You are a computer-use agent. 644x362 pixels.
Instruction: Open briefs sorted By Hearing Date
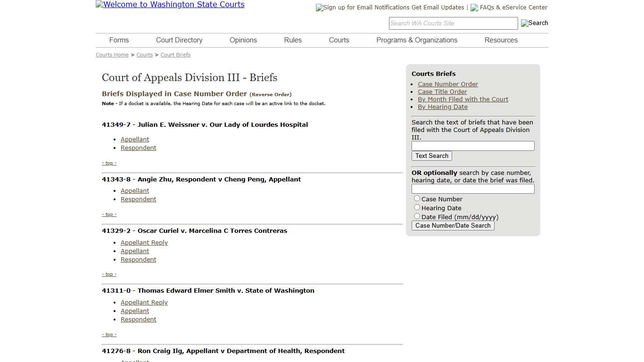[x=442, y=107]
